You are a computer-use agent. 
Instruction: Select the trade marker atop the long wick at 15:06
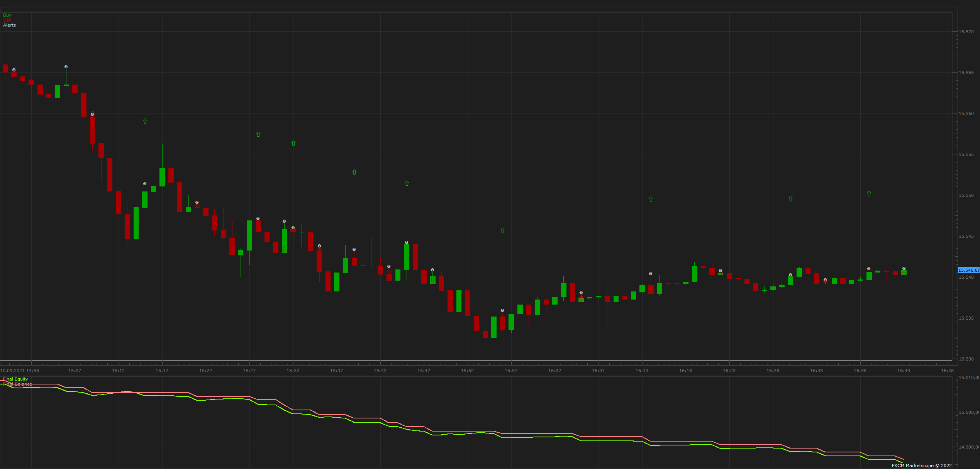tap(66, 67)
